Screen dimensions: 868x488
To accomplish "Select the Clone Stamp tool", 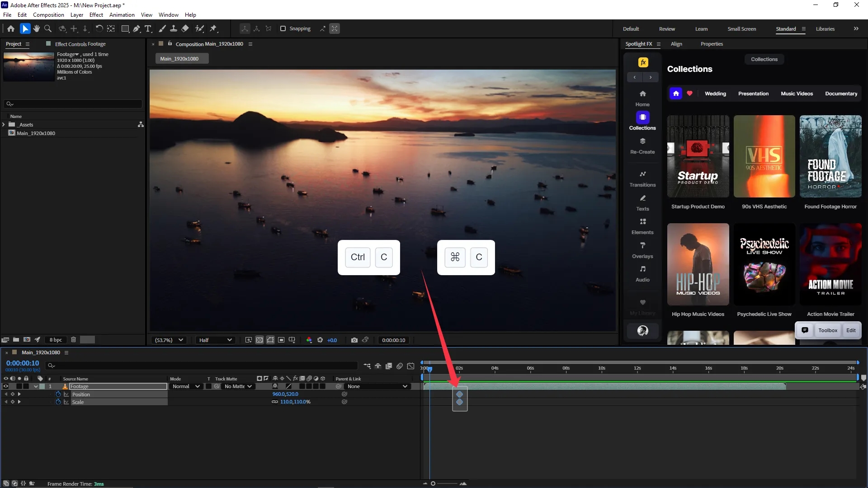I will point(173,28).
